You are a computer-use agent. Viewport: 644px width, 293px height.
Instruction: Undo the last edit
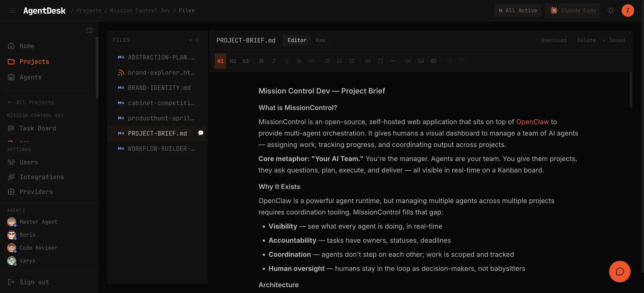(x=449, y=61)
